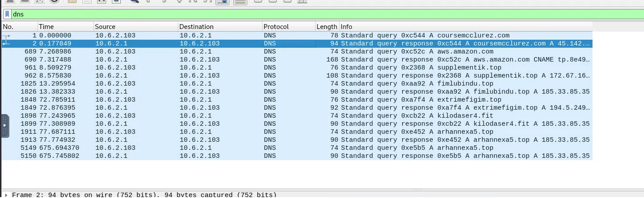Toggle packet colorization toolbar button

pyautogui.click(x=240, y=1)
